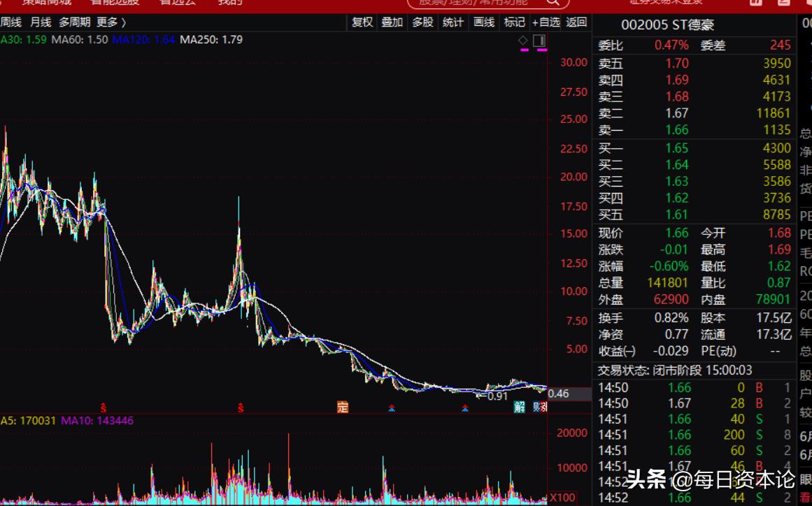Screen dimensions: 812x506
Task: Open the 多周期 multi-period view
Action: [75, 22]
